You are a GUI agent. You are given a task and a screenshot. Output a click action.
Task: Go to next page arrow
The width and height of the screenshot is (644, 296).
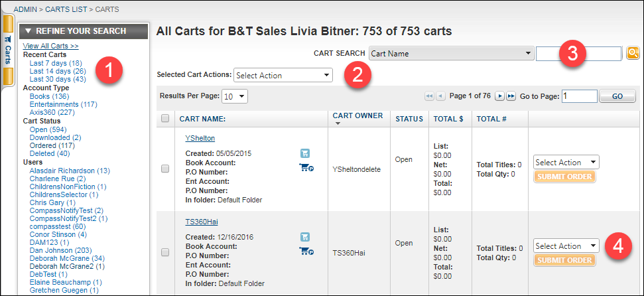[499, 96]
